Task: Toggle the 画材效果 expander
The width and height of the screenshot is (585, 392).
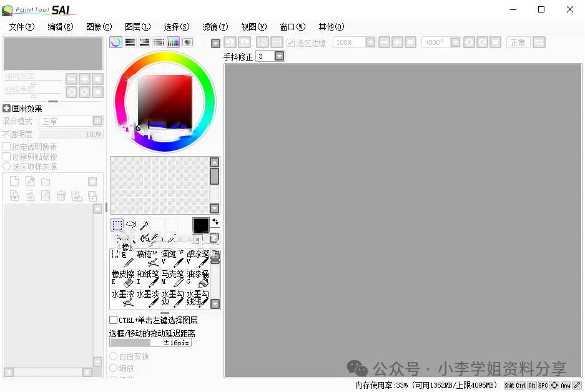Action: click(6, 109)
